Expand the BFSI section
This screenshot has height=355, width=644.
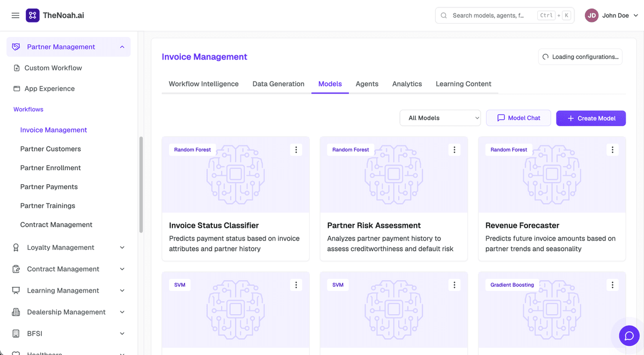click(x=122, y=334)
